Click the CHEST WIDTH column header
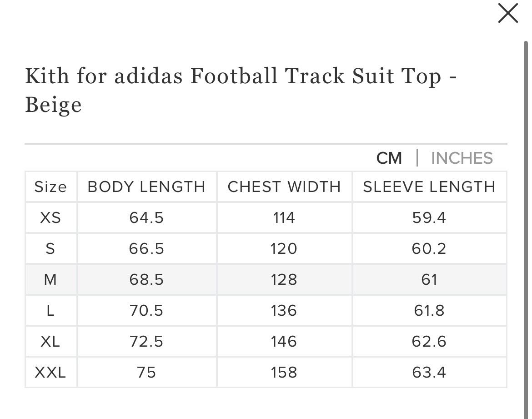Screen dimensions: 532x419 point(284,187)
